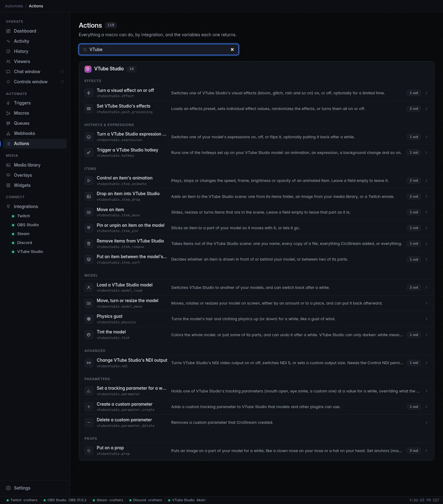Click the smiley icon for expression action
This screenshot has width=443, height=504.
pyautogui.click(x=89, y=137)
